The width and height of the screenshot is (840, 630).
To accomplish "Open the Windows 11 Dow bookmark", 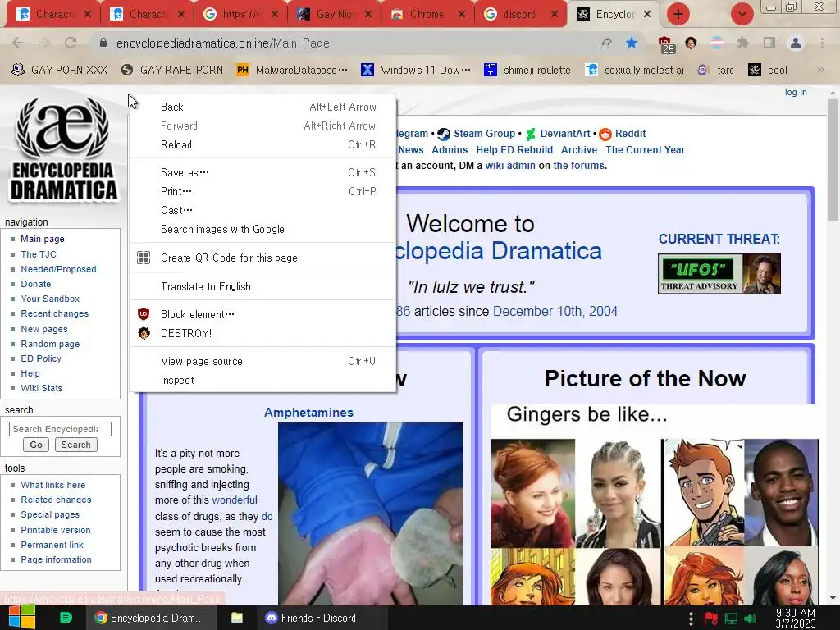I will [416, 70].
